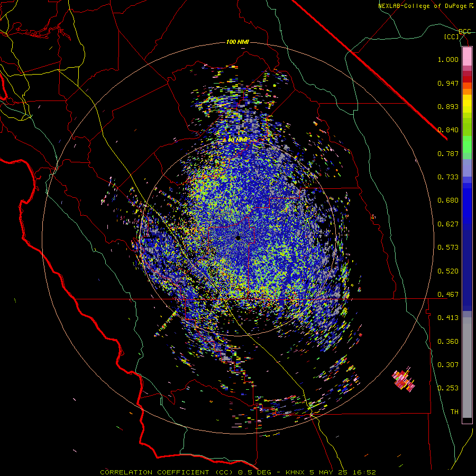Click the black radar site dot at center
The height and width of the screenshot is (476, 476).
click(x=238, y=238)
